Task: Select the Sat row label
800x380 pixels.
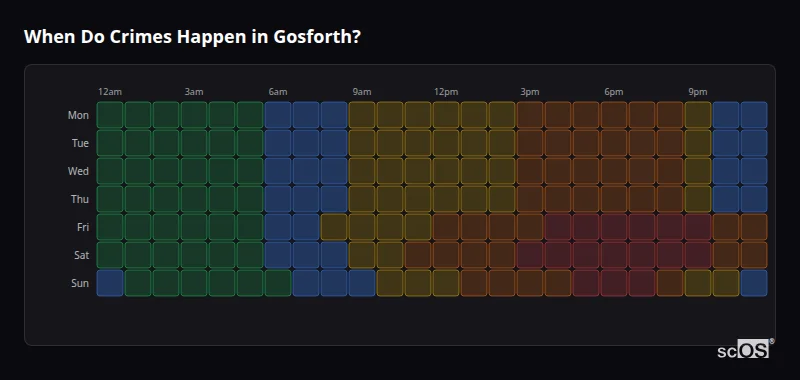Action: coord(82,255)
